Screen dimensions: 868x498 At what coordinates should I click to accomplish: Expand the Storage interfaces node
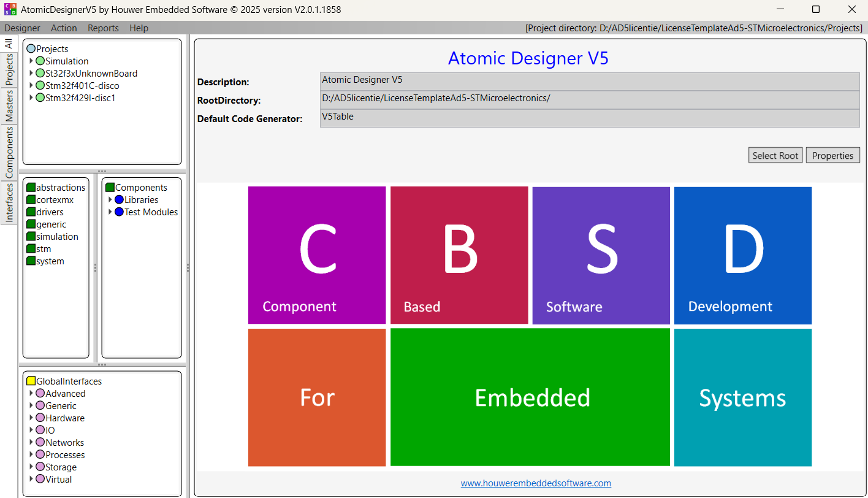pyautogui.click(x=31, y=467)
